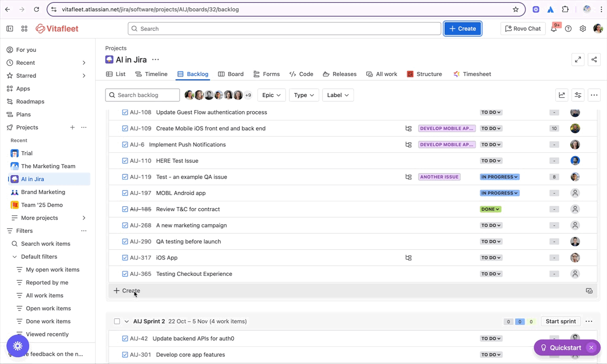Toggle the sidebar collapse icon
607x364 pixels.
click(x=10, y=29)
